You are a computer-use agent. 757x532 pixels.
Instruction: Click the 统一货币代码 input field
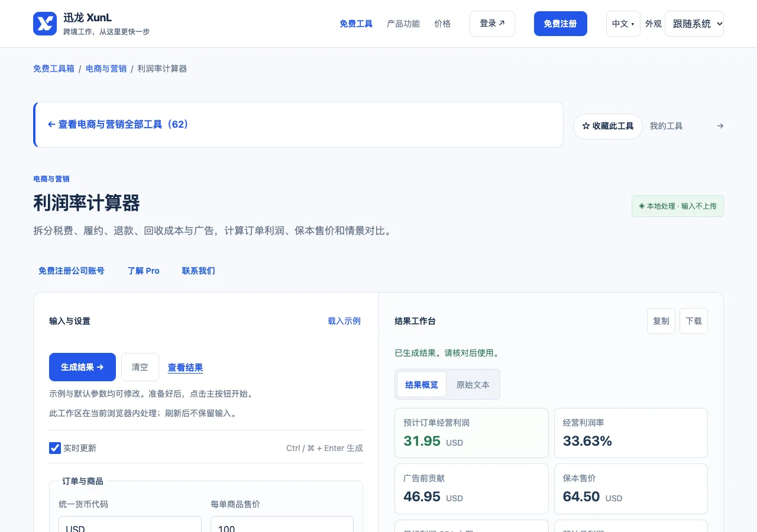(130, 525)
